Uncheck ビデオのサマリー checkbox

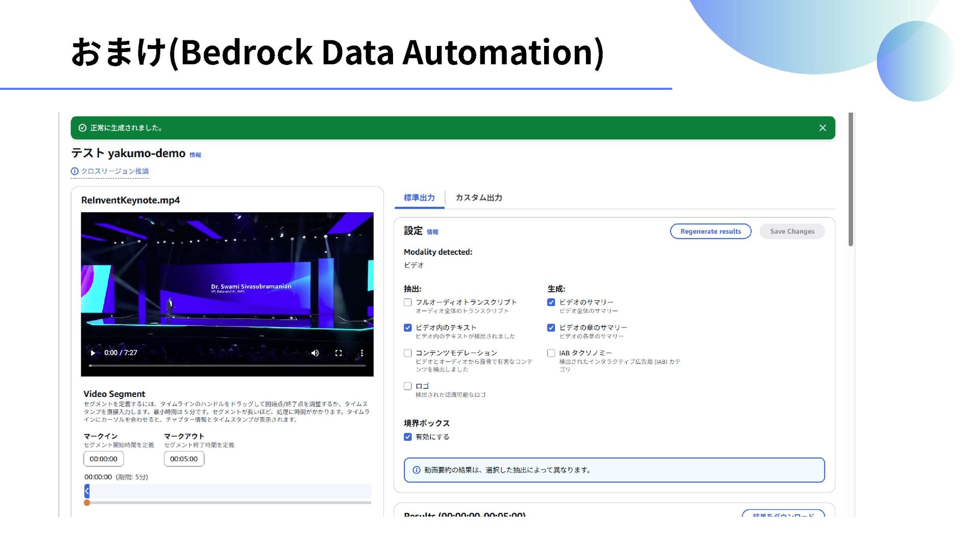pos(551,303)
